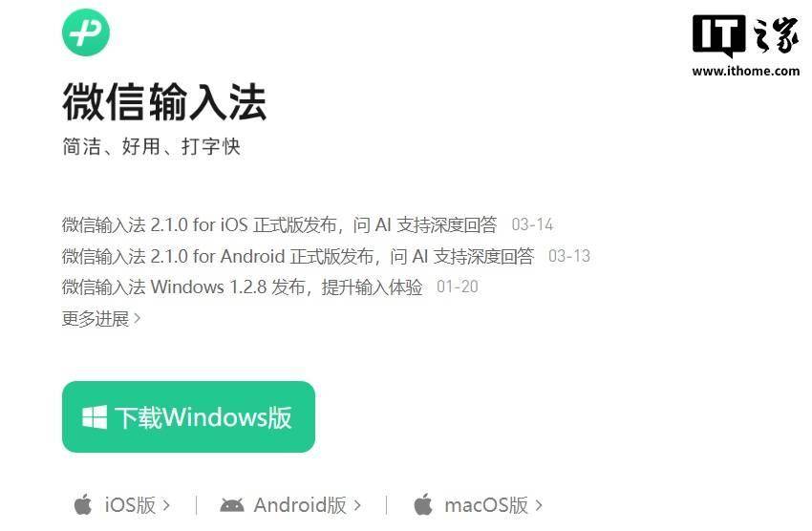The width and height of the screenshot is (812, 531).
Task: Open 更多进展 for more updates
Action: pyautogui.click(x=101, y=318)
